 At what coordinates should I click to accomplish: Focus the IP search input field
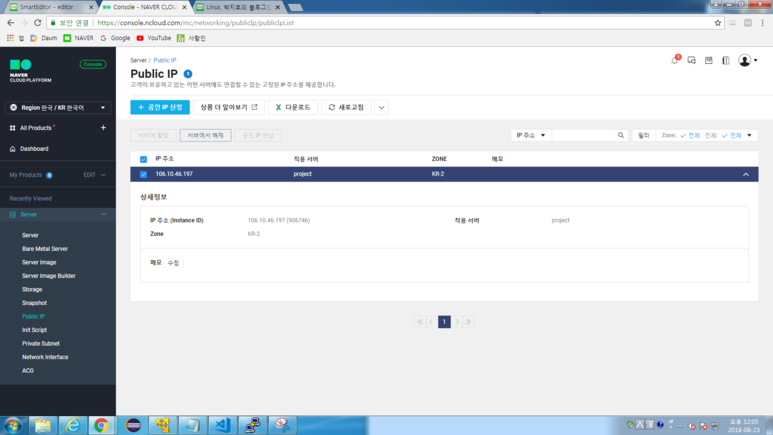584,135
